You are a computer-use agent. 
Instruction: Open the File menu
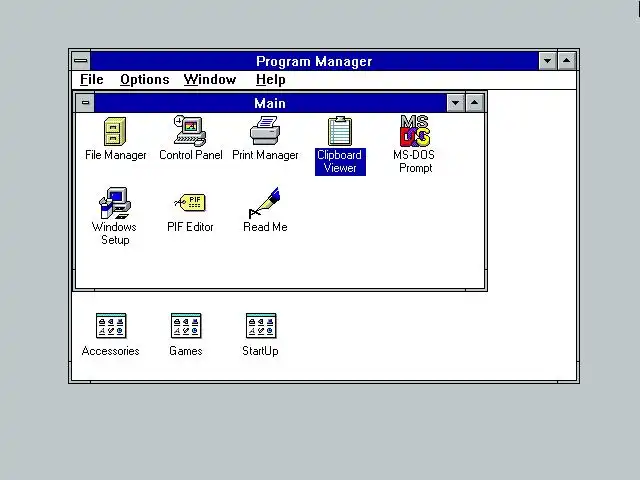pos(92,80)
